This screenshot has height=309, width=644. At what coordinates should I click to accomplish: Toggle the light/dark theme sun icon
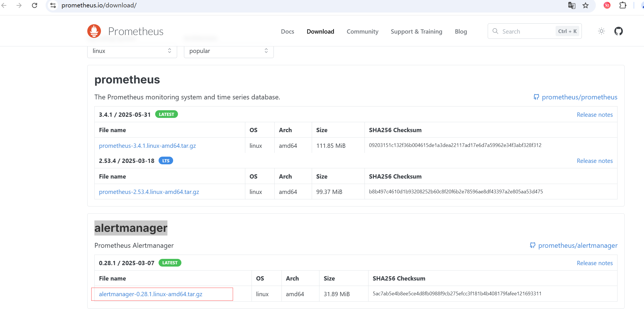601,31
